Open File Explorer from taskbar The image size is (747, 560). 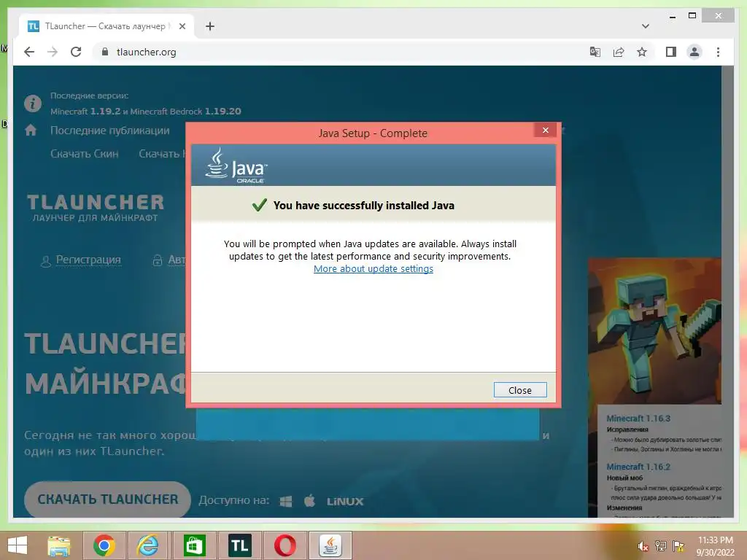point(59,545)
